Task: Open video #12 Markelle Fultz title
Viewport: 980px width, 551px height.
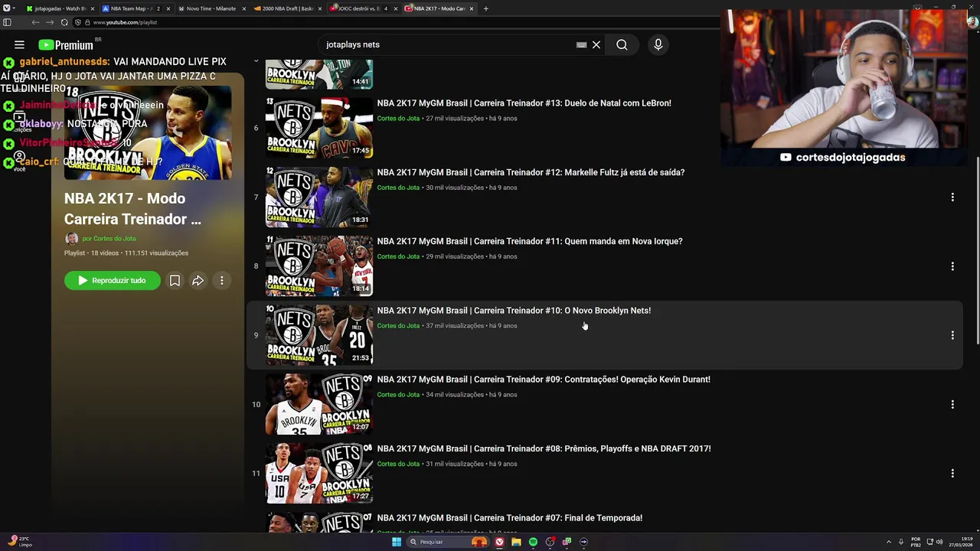Action: click(531, 172)
